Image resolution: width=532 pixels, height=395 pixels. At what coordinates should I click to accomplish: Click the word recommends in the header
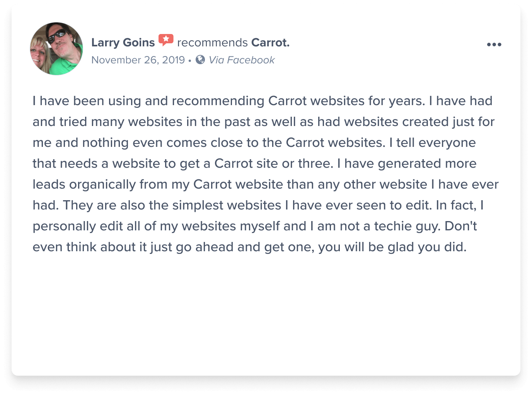(x=212, y=43)
